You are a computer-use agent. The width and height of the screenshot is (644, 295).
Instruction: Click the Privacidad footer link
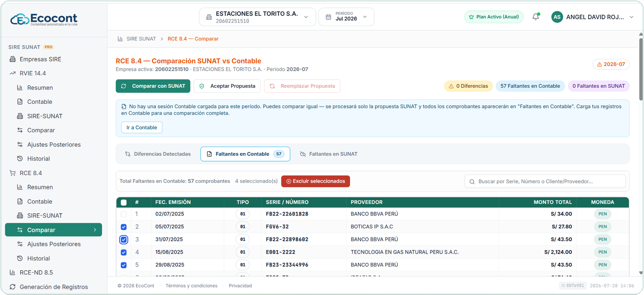pos(240,286)
